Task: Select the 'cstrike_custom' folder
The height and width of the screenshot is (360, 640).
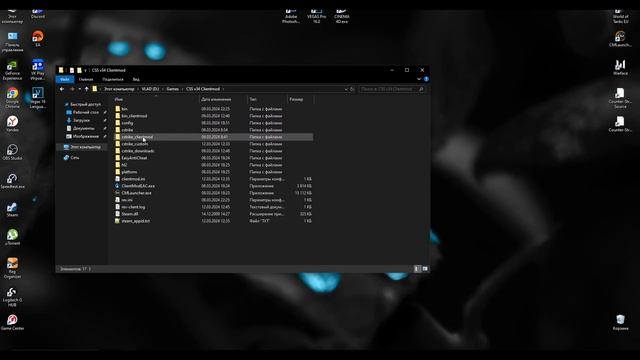Action: click(x=213, y=144)
